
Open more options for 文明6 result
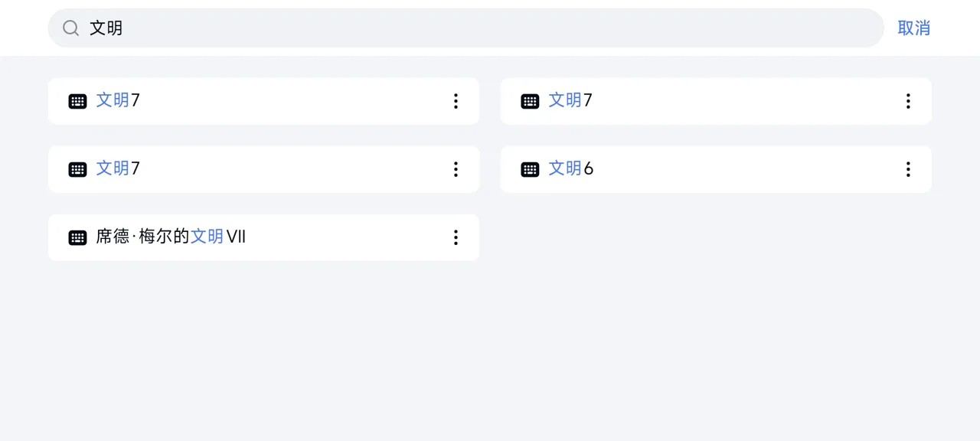tap(908, 169)
